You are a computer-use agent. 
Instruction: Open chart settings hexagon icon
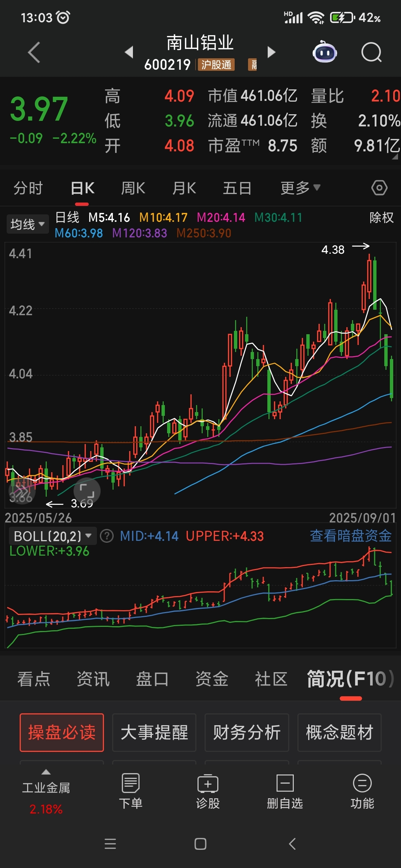[x=379, y=188]
